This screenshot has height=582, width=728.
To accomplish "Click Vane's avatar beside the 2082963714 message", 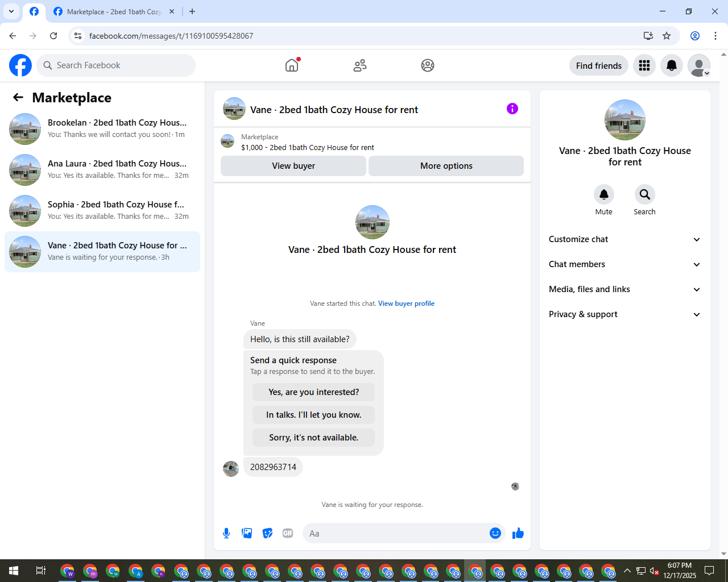I will (231, 469).
